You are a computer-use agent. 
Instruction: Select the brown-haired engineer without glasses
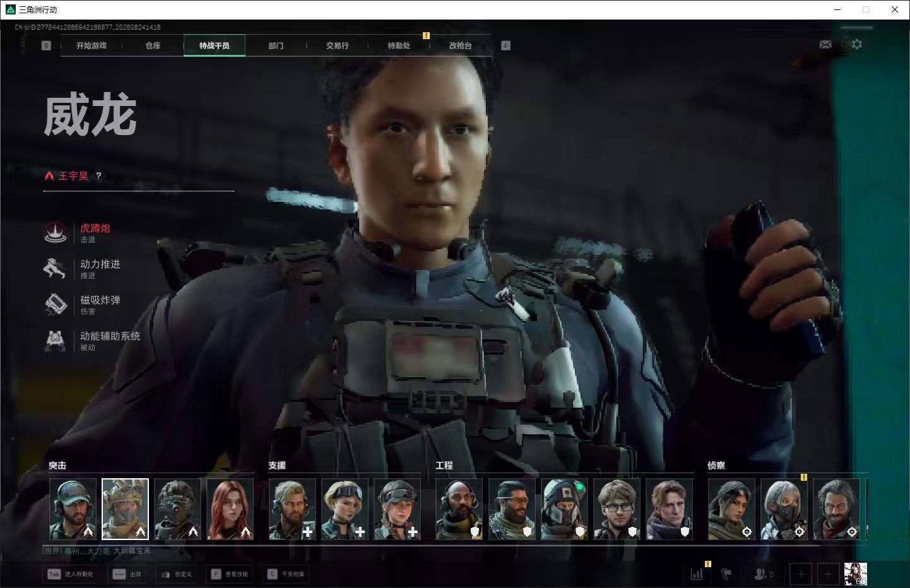coord(669,509)
